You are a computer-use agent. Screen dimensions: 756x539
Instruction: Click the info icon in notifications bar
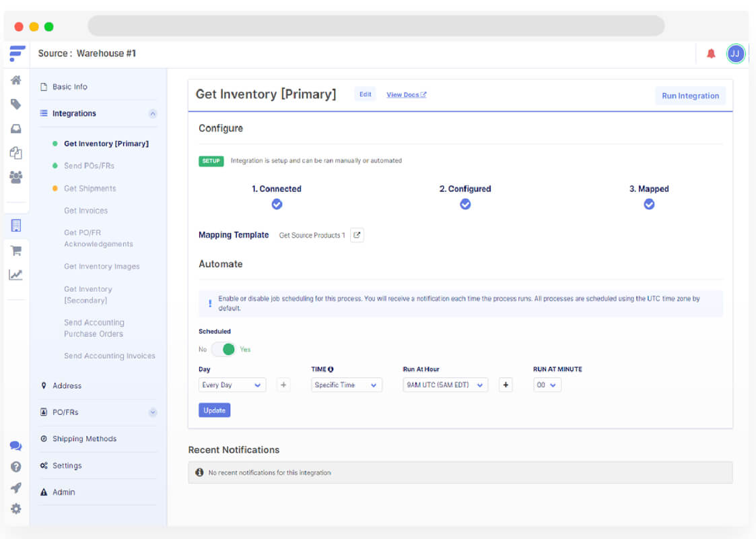coord(199,472)
